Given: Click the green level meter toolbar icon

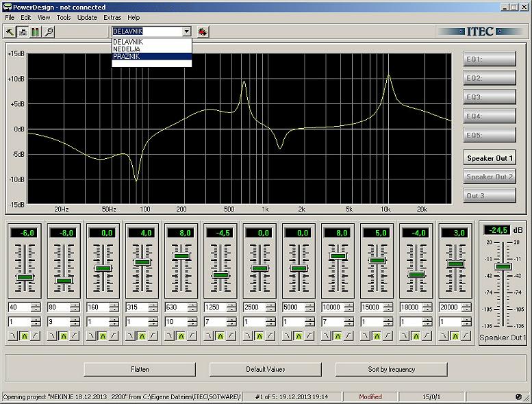Looking at the screenshot, I should pos(35,31).
